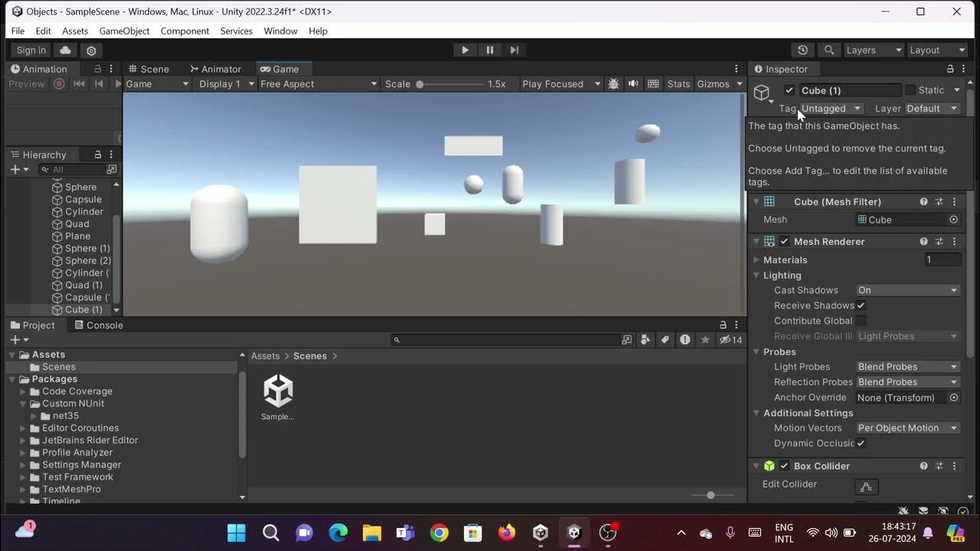Open the Undo History icon
The width and height of the screenshot is (980, 551).
coord(802,50)
